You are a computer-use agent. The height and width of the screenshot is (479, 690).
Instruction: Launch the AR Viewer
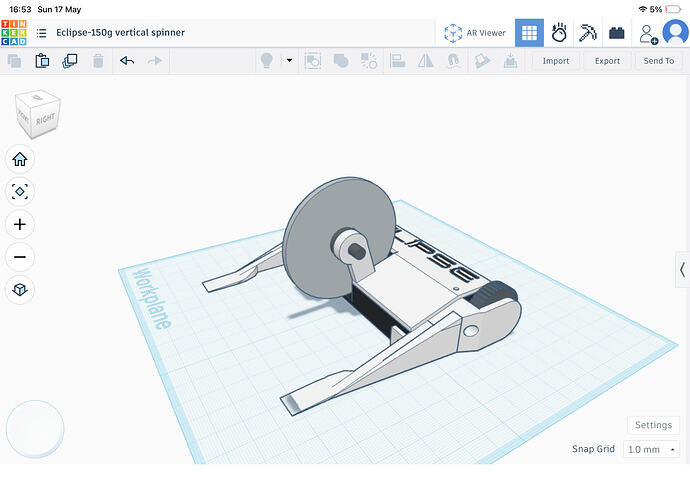(x=475, y=33)
